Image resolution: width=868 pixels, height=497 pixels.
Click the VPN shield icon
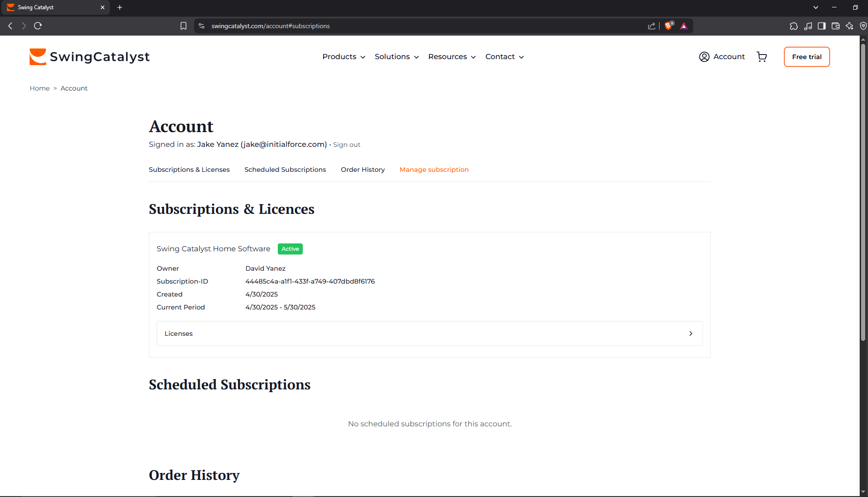point(863,26)
